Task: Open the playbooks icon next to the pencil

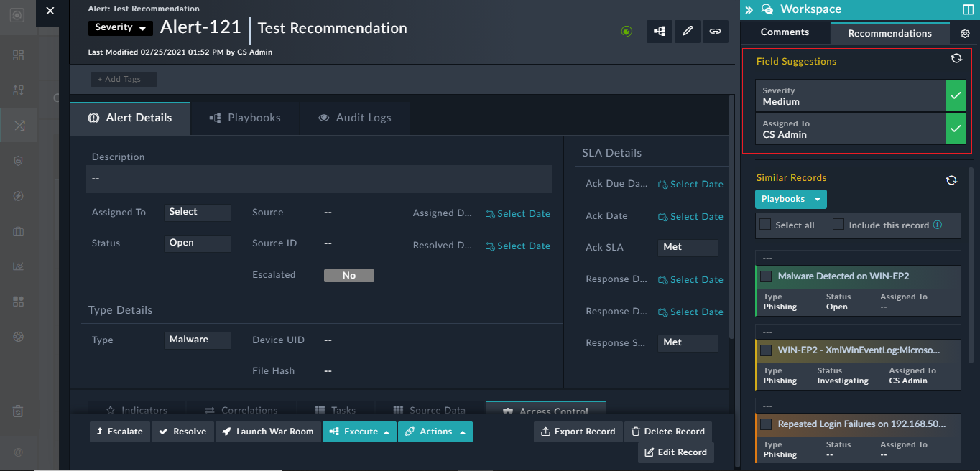Action: (660, 32)
